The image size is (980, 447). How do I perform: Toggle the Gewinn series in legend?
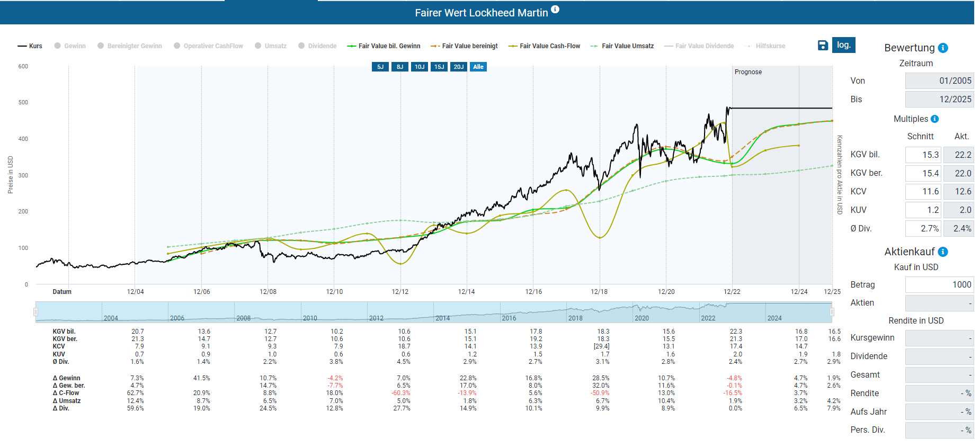(70, 46)
